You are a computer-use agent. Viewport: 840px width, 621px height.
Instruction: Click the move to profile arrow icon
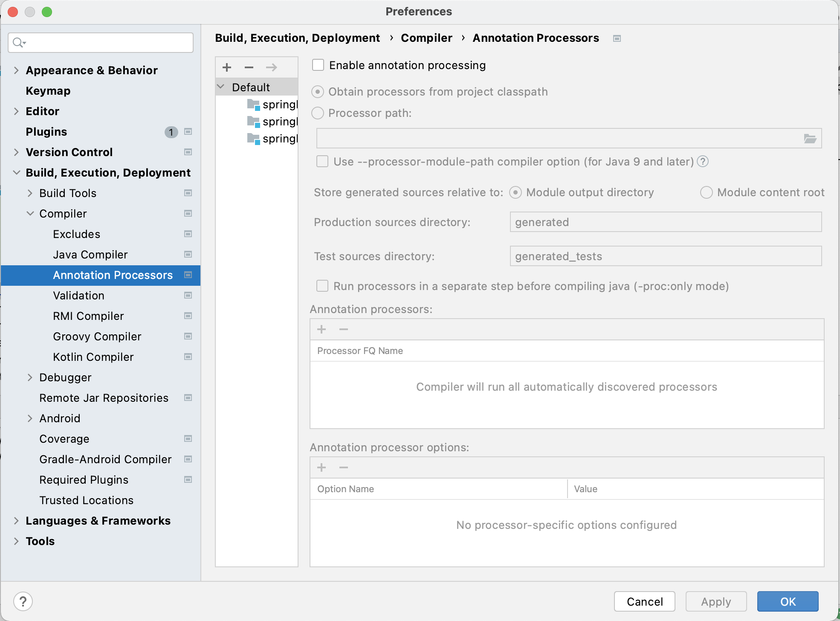(271, 67)
